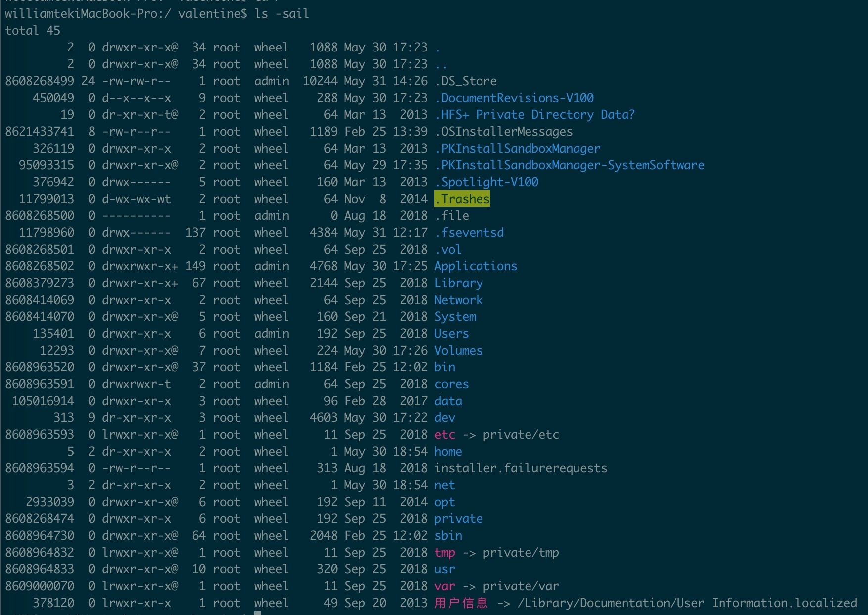Viewport: 868px width, 615px height.
Task: Click the installer.failurerequests file name
Action: tap(521, 468)
